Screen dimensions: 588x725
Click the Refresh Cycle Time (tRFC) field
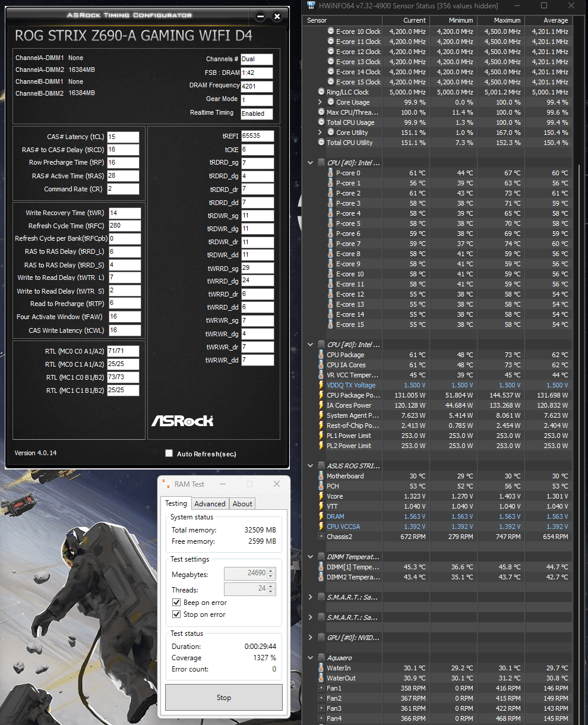[124, 226]
